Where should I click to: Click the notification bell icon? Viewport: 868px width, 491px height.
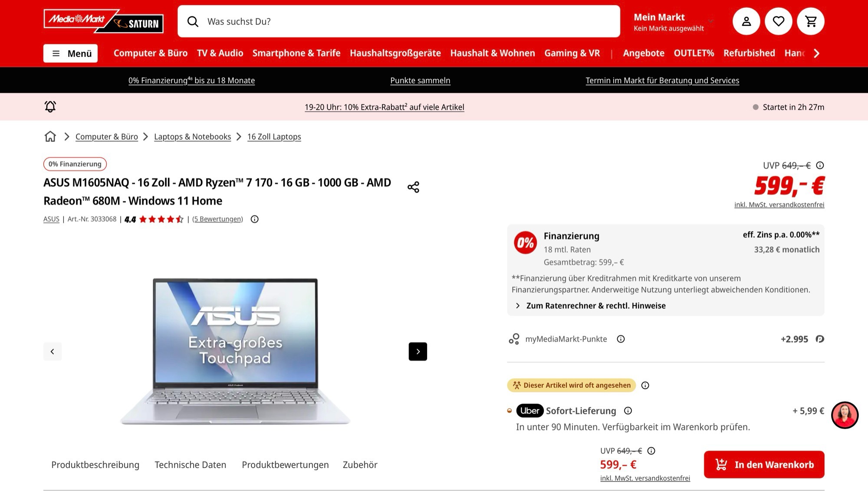(x=50, y=107)
